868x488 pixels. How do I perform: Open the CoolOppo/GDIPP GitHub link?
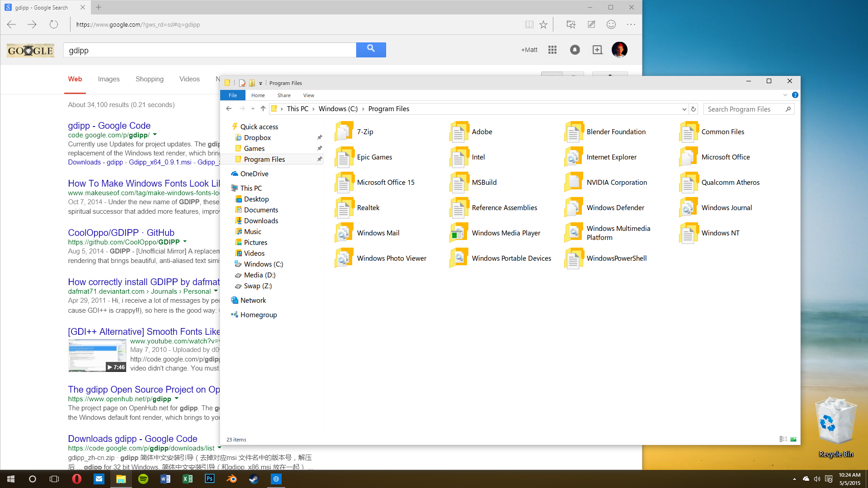tap(121, 233)
